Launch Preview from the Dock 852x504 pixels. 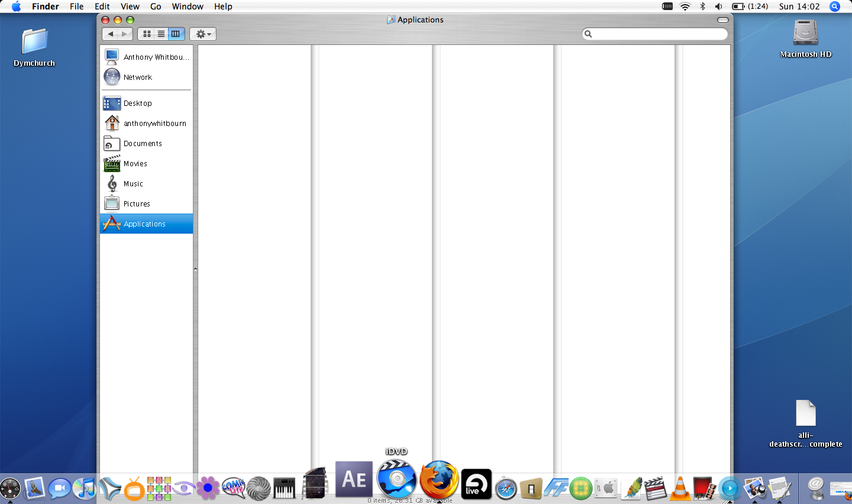(755, 489)
